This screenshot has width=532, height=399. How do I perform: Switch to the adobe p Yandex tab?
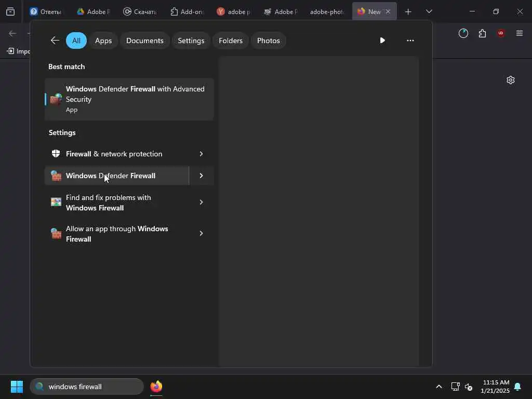pyautogui.click(x=233, y=11)
